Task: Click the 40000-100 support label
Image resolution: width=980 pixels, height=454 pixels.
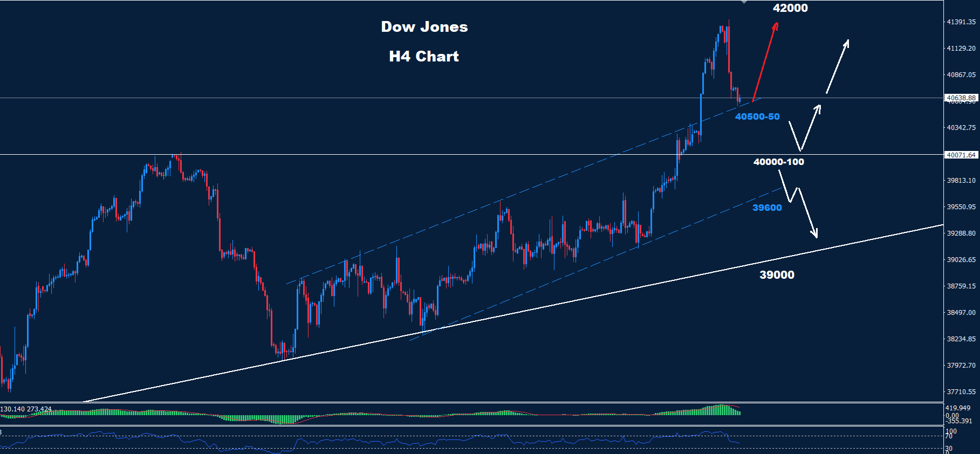Action: [778, 162]
